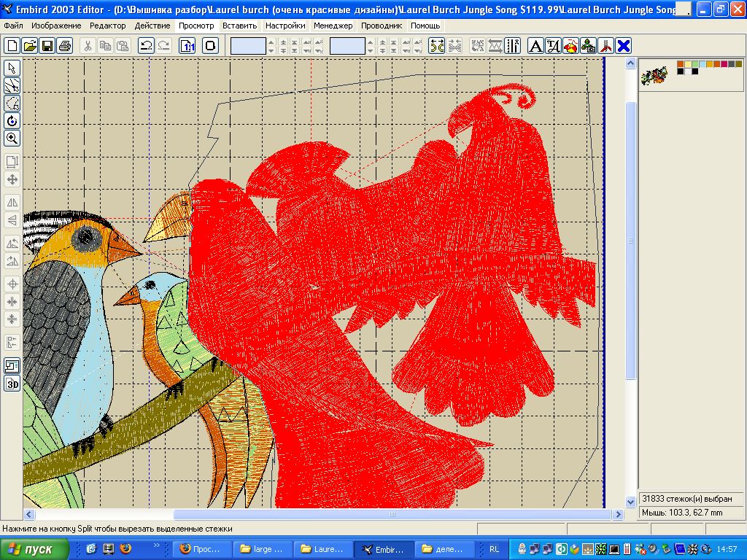The height and width of the screenshot is (560, 747).
Task: Click the blue X icon in toolbar
Action: pos(624,46)
